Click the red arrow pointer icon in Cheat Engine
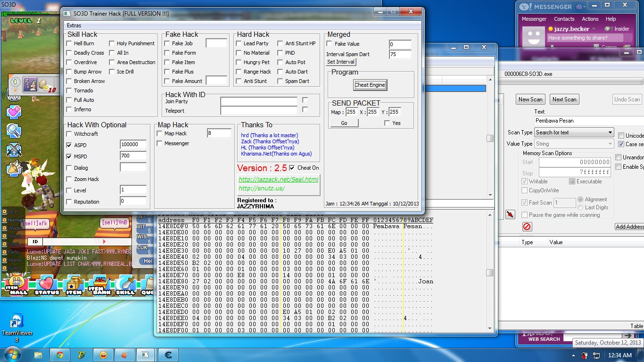This screenshot has width=644, height=362. coord(510,214)
